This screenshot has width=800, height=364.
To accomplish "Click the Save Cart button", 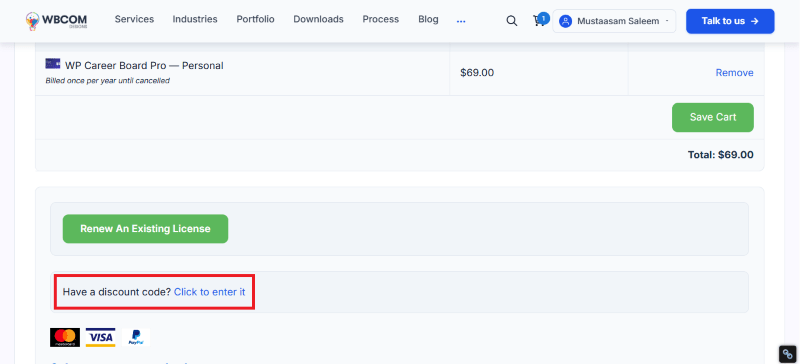I will (712, 117).
